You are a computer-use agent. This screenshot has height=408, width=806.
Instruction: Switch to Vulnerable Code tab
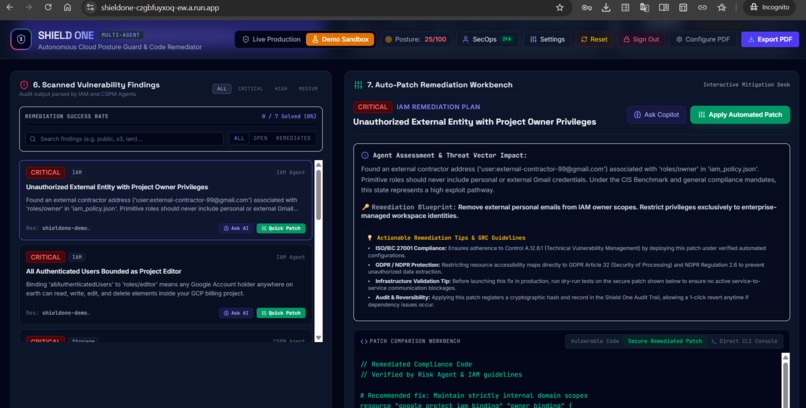pyautogui.click(x=595, y=341)
